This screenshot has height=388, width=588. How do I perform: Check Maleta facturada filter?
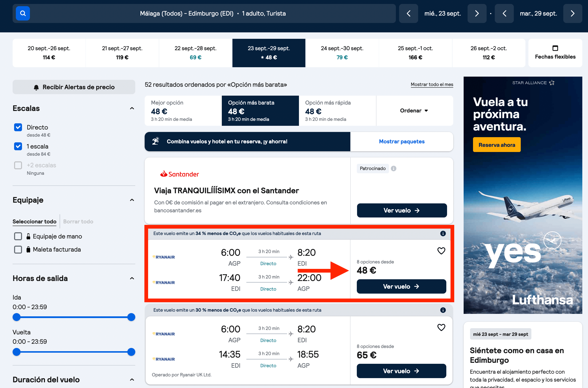click(18, 249)
